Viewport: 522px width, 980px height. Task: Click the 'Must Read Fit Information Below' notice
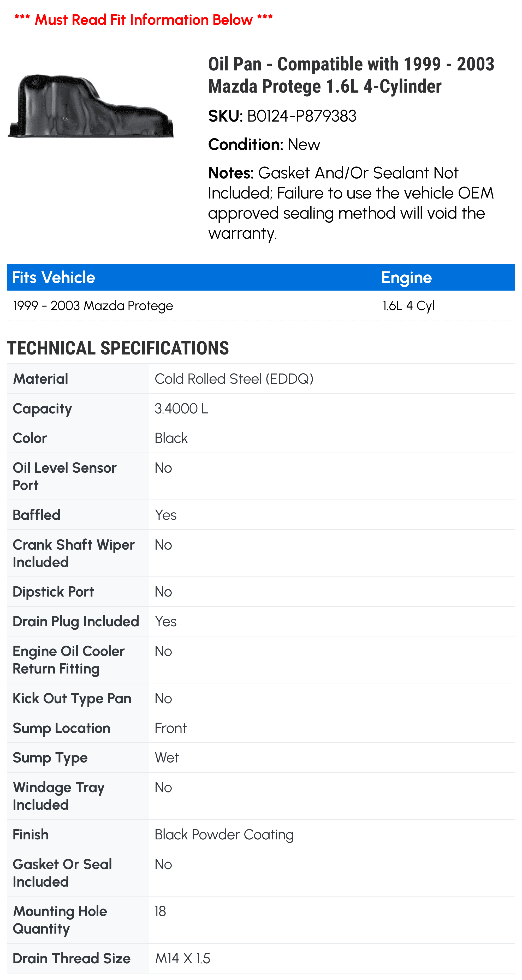[144, 19]
